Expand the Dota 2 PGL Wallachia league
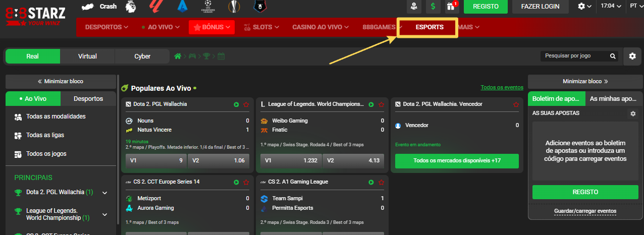 pos(105,193)
